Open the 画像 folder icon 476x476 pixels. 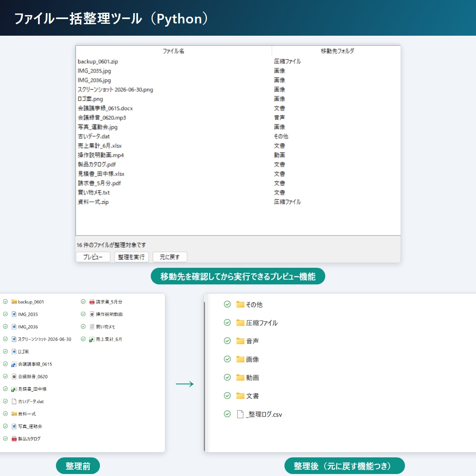click(240, 359)
